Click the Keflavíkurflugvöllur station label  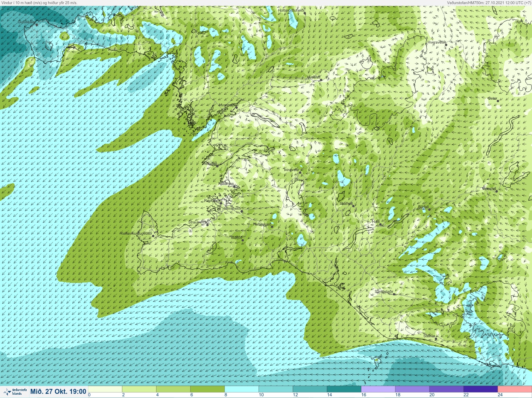[x=136, y=233]
